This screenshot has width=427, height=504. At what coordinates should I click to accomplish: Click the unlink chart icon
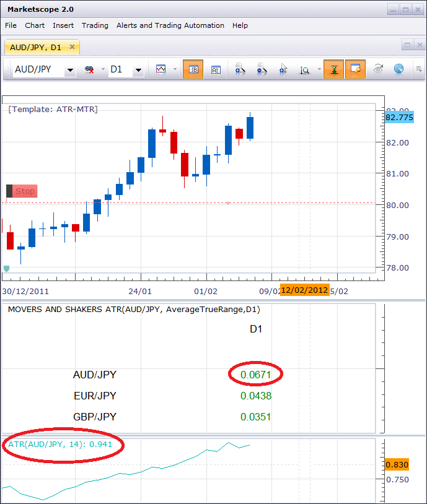pyautogui.click(x=89, y=69)
